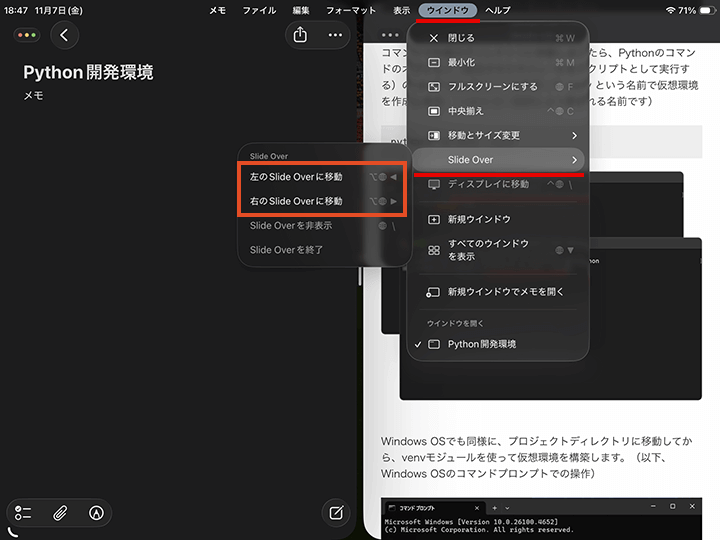The image size is (720, 540).
Task: Select 最小化 menu entry
Action: click(498, 62)
